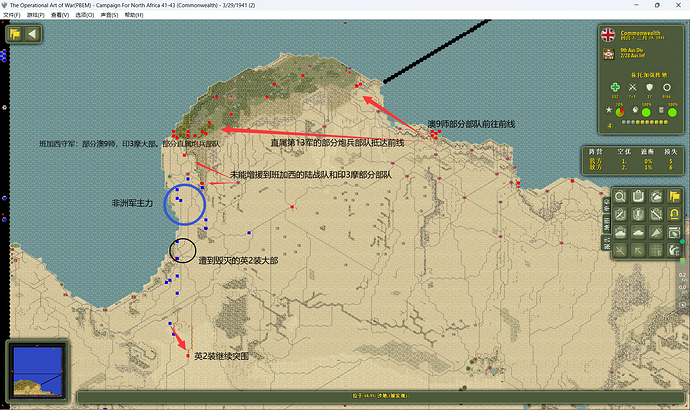
Task: Click the row of yellow strength dots
Action: click(x=645, y=122)
